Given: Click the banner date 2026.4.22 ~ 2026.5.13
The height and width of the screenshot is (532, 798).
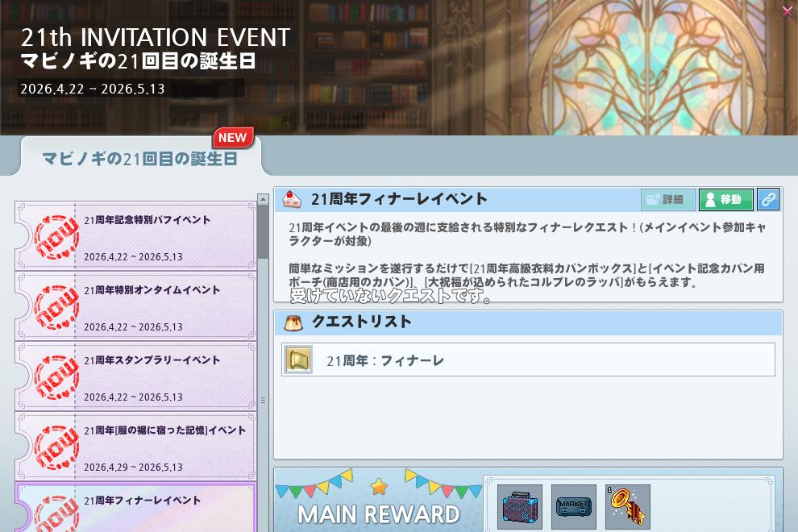Looking at the screenshot, I should tap(93, 89).
